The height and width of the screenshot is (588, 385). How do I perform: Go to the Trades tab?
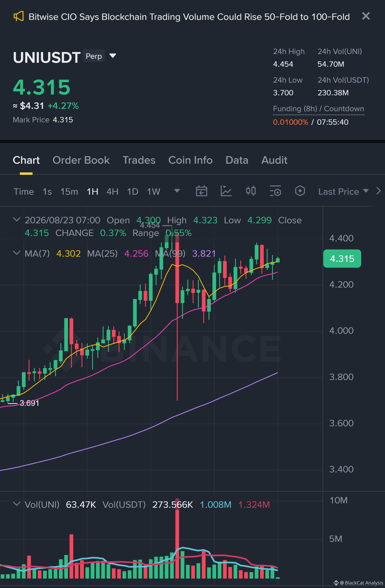(139, 160)
